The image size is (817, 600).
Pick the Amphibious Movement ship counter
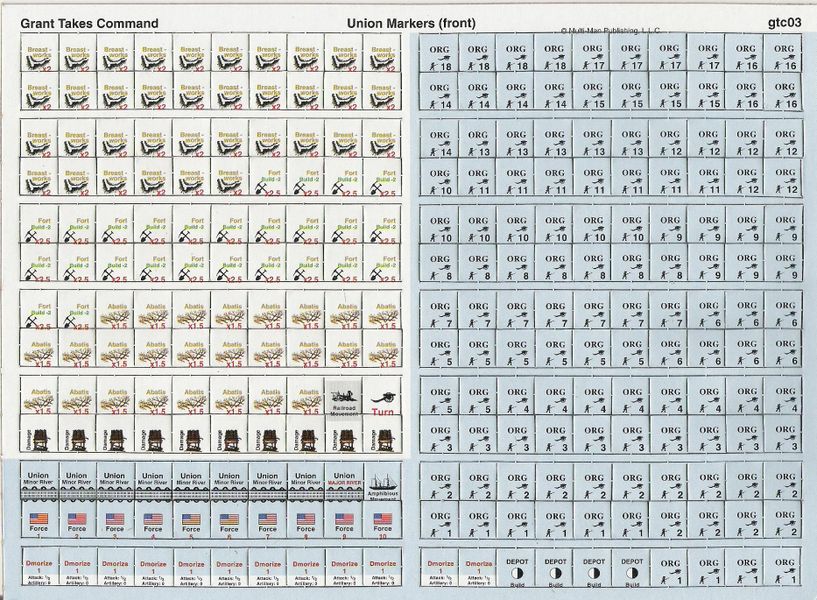point(382,482)
